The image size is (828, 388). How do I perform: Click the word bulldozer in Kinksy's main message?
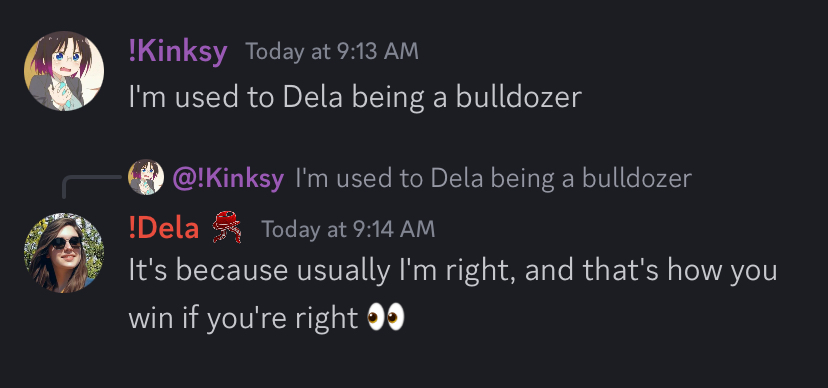click(x=518, y=98)
